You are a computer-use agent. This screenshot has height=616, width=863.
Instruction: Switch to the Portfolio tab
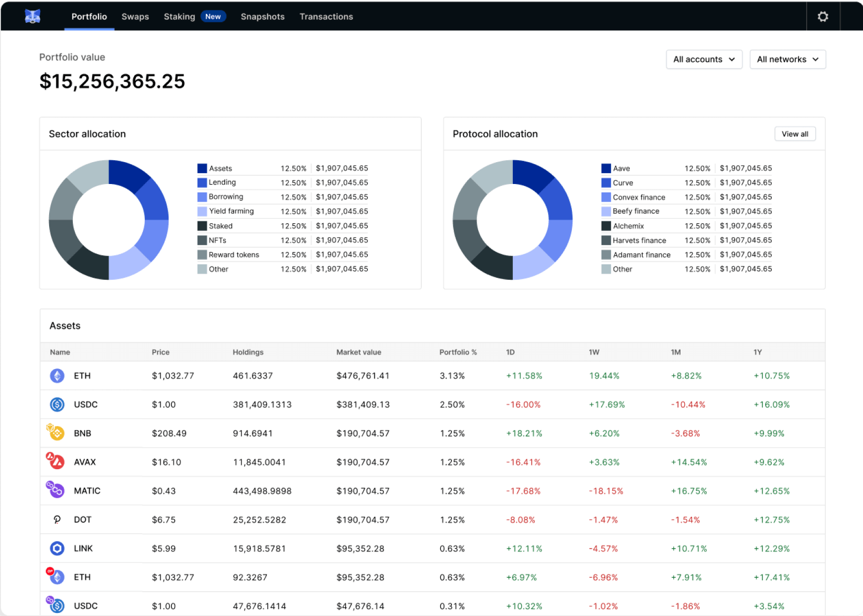pos(89,17)
